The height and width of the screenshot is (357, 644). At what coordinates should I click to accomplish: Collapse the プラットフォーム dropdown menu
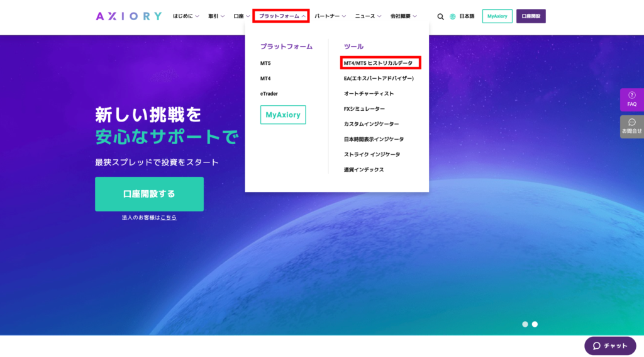pyautogui.click(x=281, y=16)
